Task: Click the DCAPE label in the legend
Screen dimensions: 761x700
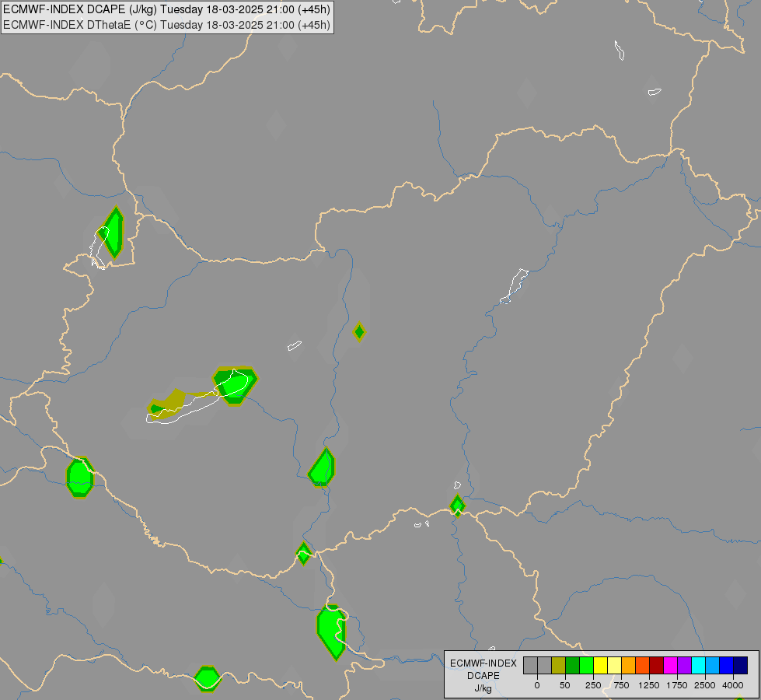Action: (483, 676)
